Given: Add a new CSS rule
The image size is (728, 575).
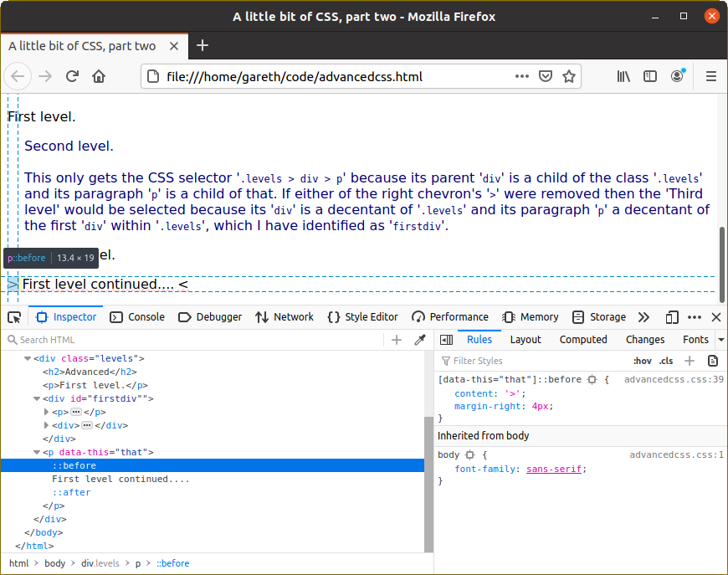Looking at the screenshot, I should pos(690,361).
